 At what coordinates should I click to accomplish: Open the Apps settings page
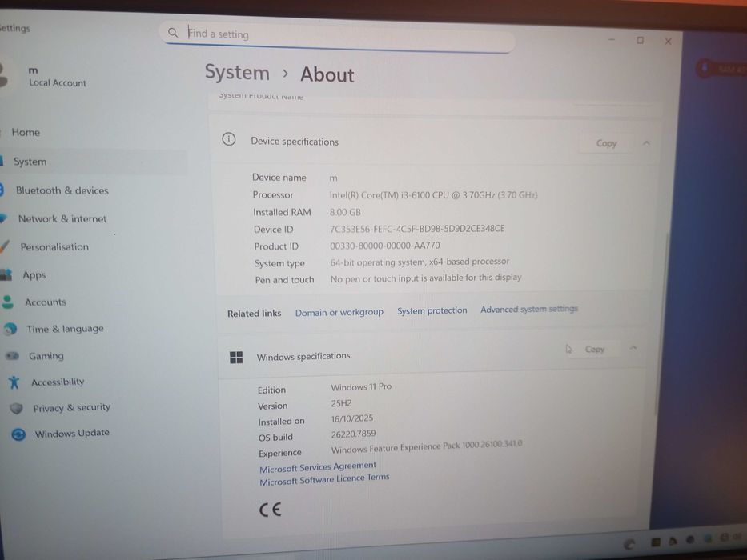[x=34, y=275]
